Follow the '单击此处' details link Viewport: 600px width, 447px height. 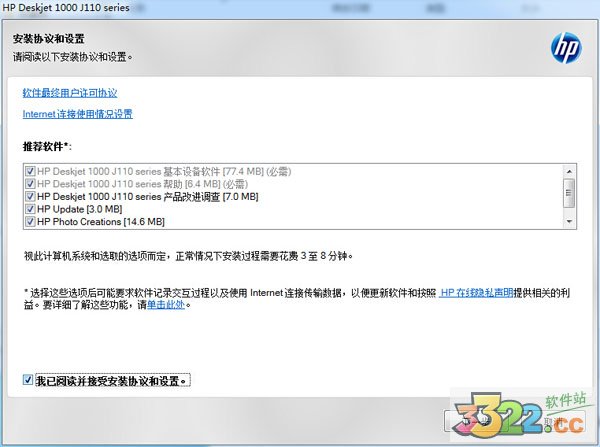click(x=166, y=305)
